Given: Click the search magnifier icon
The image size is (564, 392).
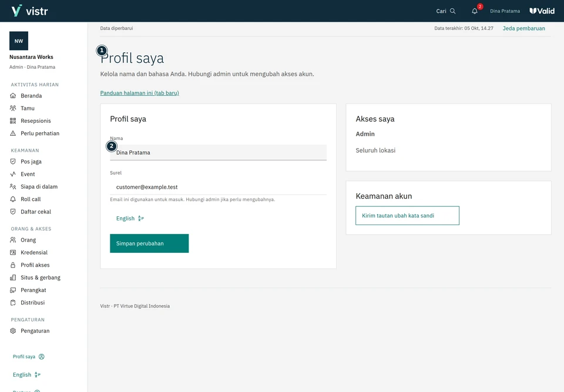Looking at the screenshot, I should (x=453, y=11).
